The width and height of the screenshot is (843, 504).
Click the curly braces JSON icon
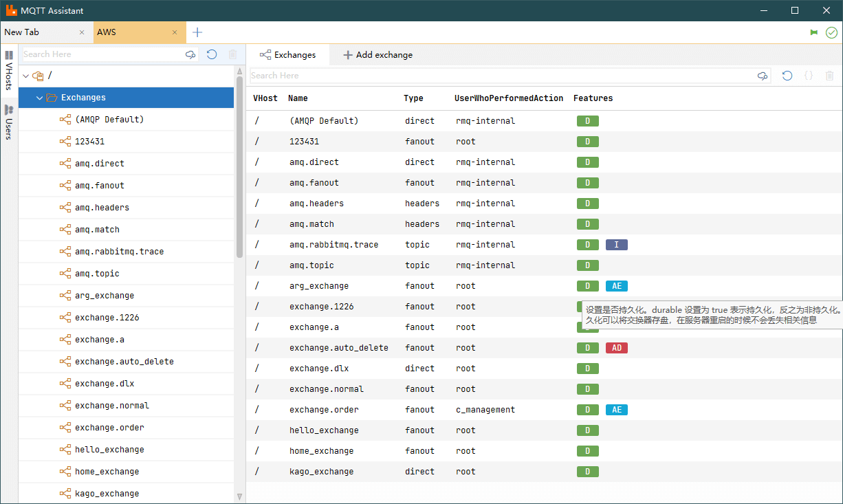click(809, 76)
